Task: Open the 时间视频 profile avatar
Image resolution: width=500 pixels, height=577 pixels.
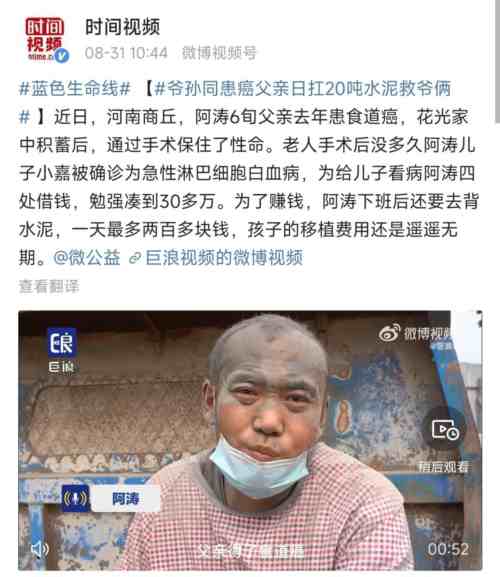Action: pyautogui.click(x=45, y=39)
